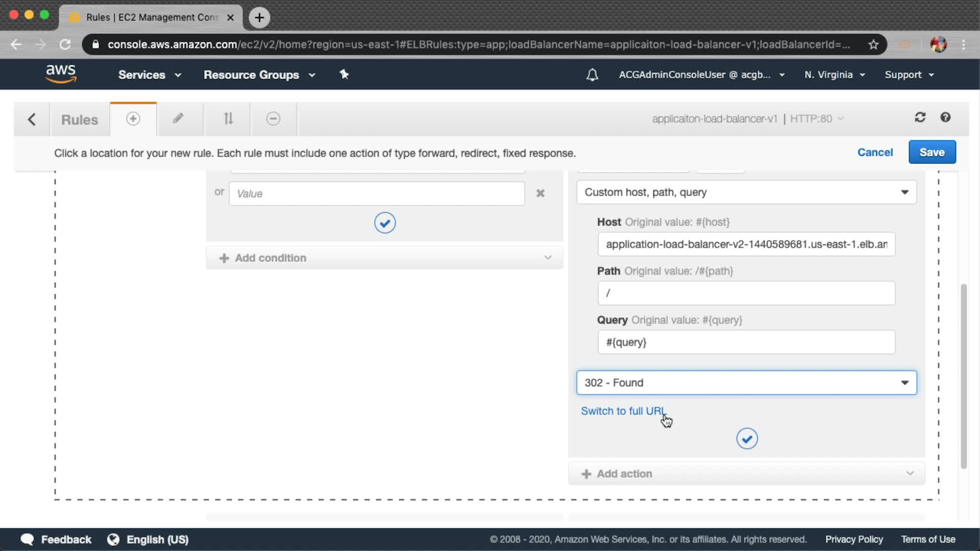Click the add rule plus icon tab

point(133,119)
